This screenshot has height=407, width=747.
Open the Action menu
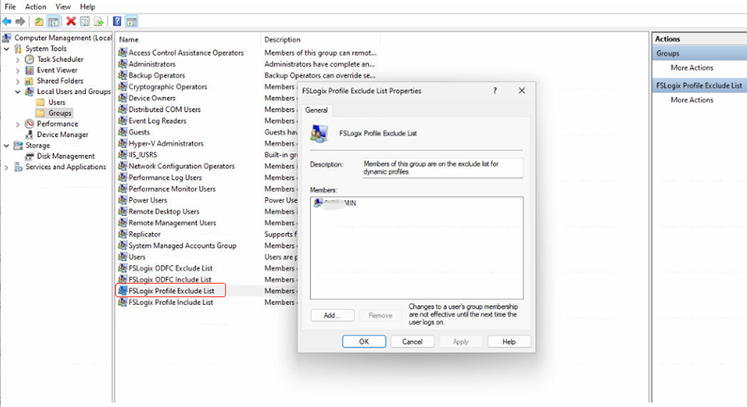[x=36, y=7]
